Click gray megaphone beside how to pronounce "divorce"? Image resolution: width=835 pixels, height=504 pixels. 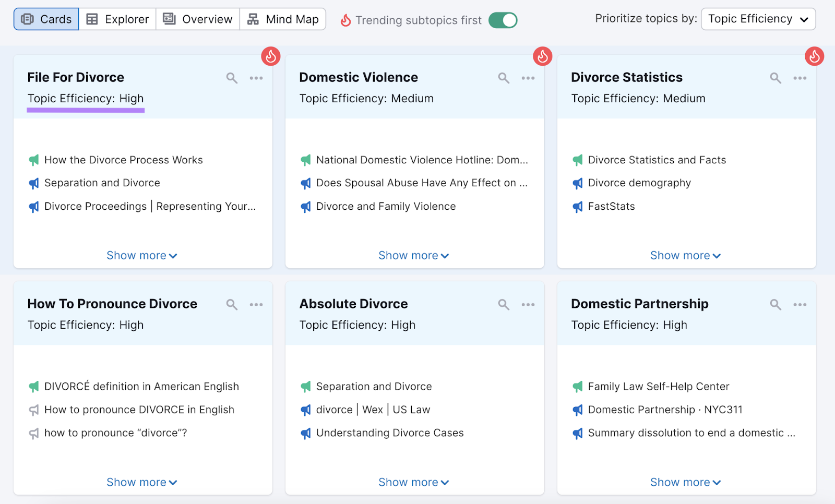34,433
